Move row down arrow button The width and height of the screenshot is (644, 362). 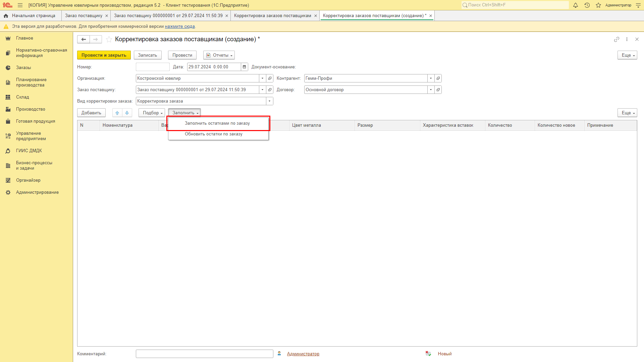127,113
